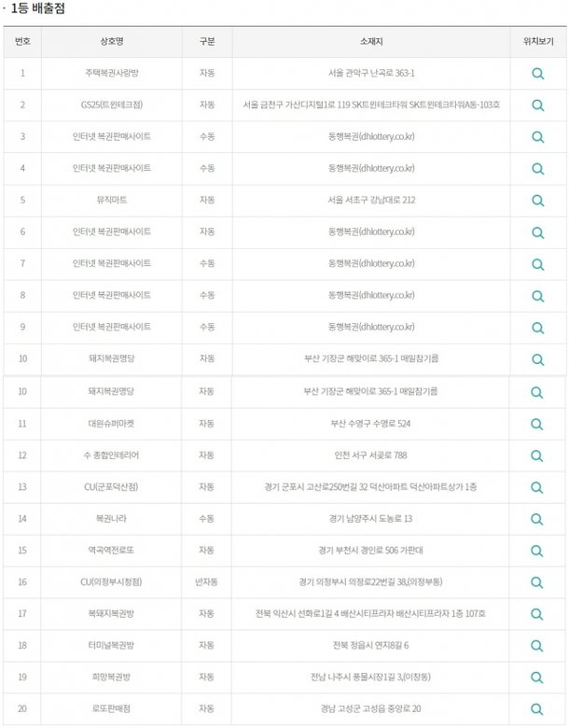Show location of CU(의정부시청점)

[536, 582]
